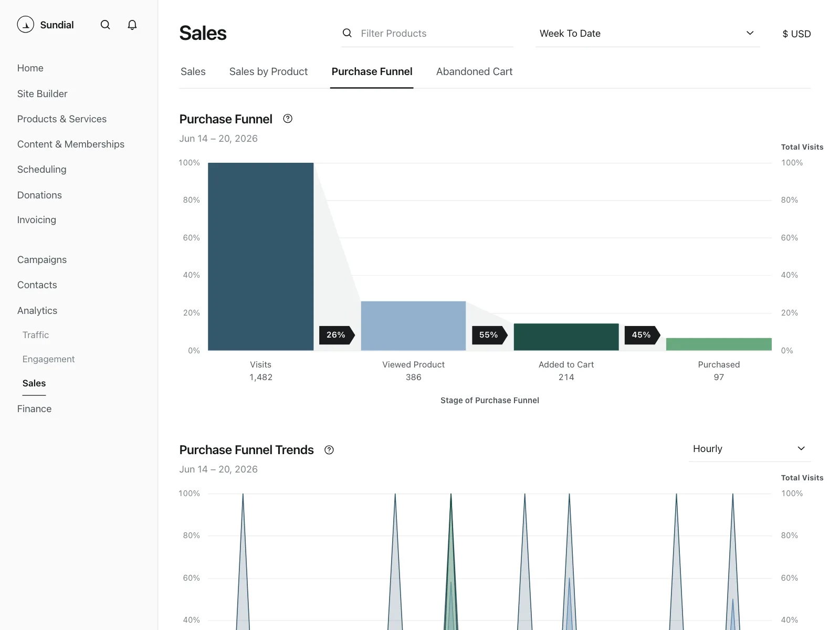Switch to Sales by Product tab
Viewport: 840px width, 630px height.
[268, 71]
